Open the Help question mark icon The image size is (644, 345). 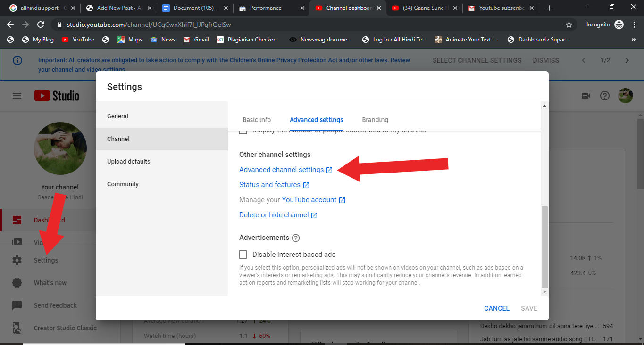tap(605, 96)
